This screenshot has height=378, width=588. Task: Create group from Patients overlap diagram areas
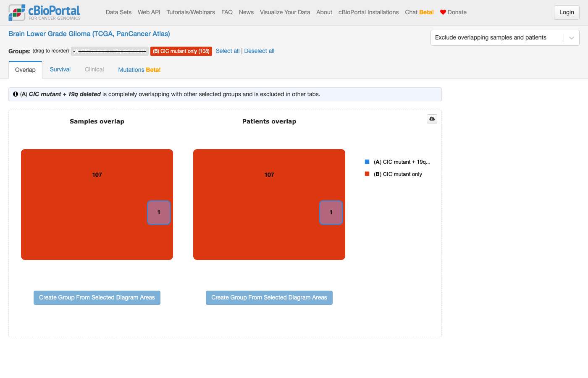pos(269,298)
